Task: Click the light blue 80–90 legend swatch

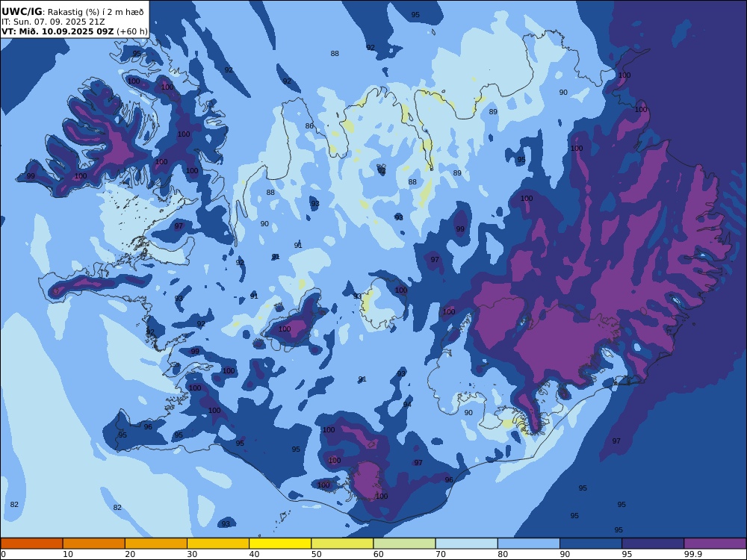Action: [x=529, y=544]
